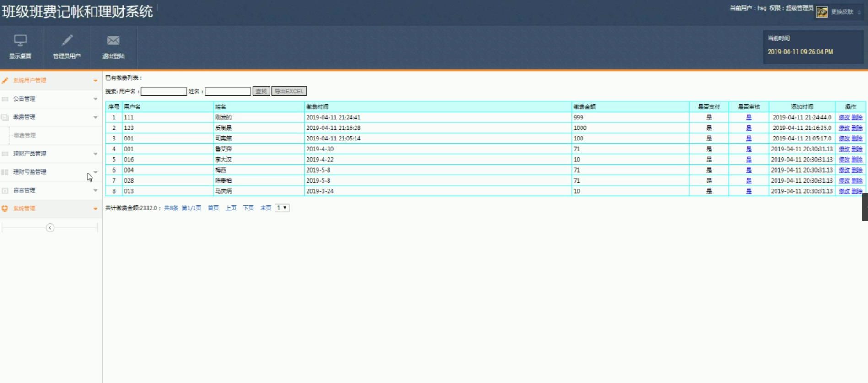Click the 退出登陆 envelope icon
Image resolution: width=868 pixels, height=383 pixels.
(x=113, y=41)
